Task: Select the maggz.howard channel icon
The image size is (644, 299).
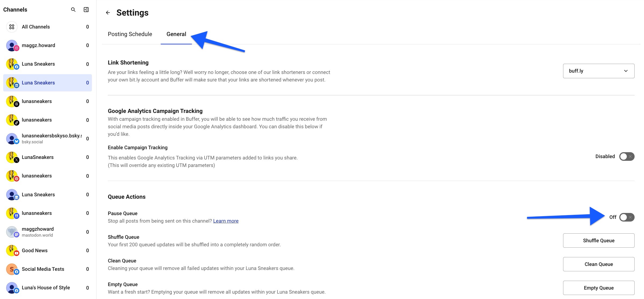Action: (x=12, y=45)
